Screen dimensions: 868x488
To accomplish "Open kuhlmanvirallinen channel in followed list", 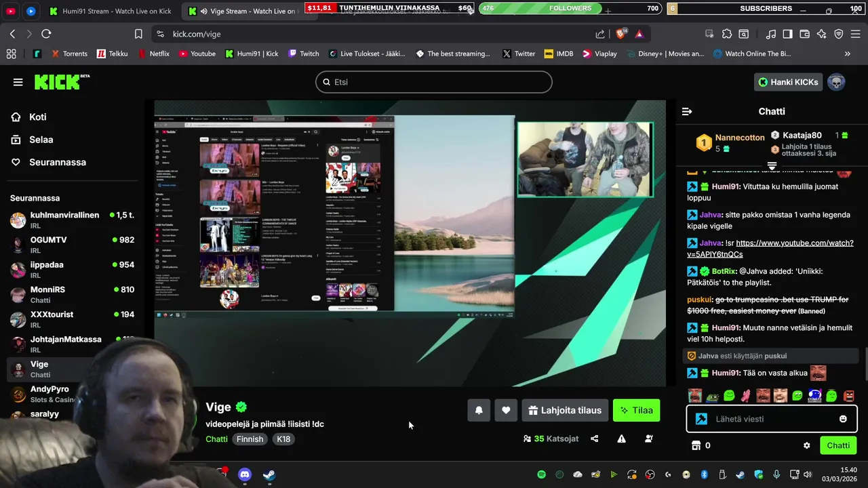I will (x=72, y=220).
